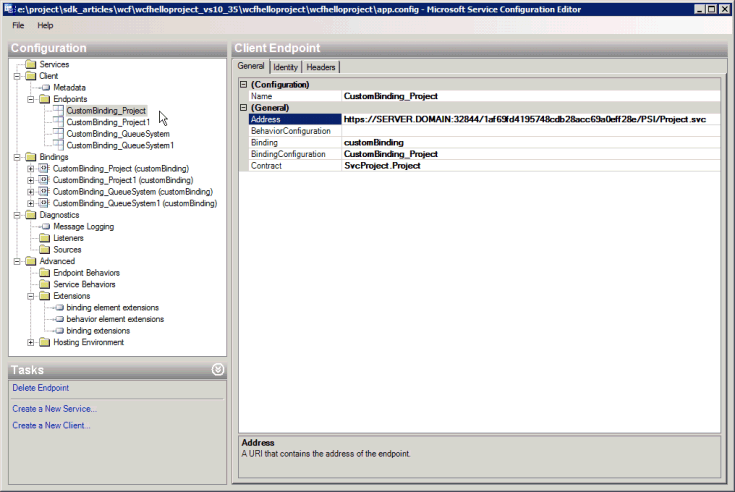Viewport: 735px width, 492px height.
Task: Click the CustomBinding_Project (customBinding) binding icon
Action: coord(44,168)
